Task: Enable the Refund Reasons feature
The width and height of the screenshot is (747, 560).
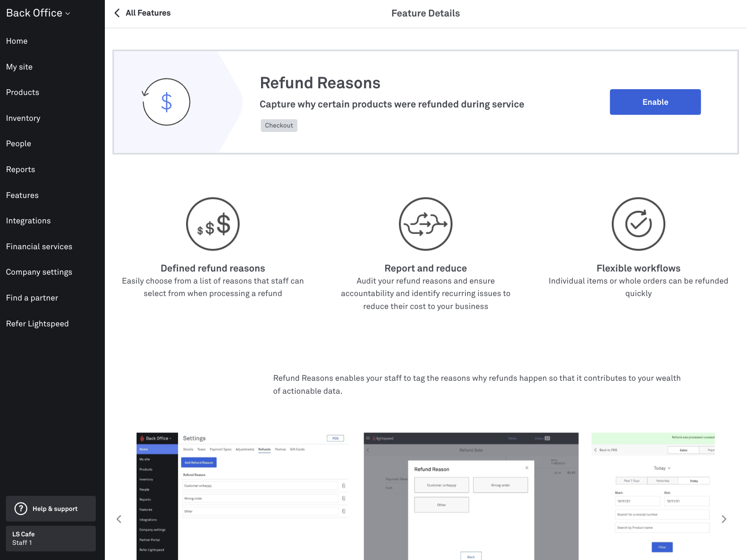Action: click(655, 102)
